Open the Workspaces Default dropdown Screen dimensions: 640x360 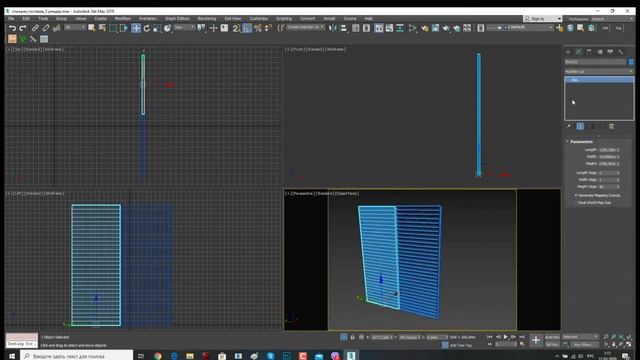point(612,19)
